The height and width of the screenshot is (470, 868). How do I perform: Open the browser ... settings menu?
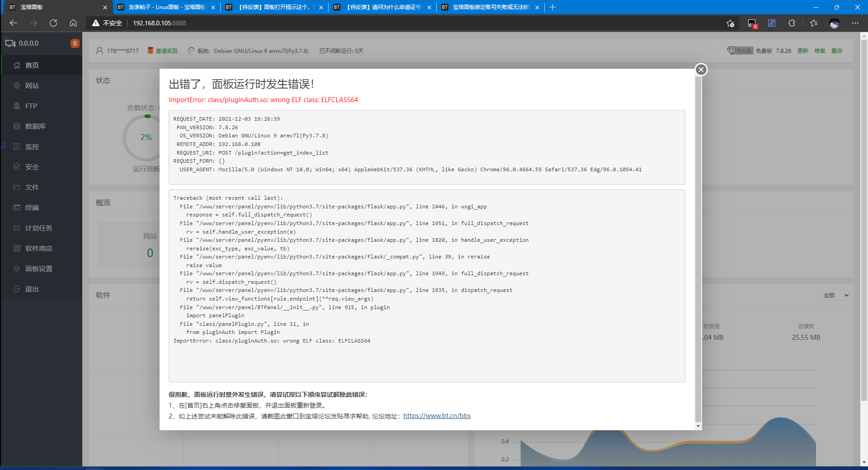tap(855, 23)
